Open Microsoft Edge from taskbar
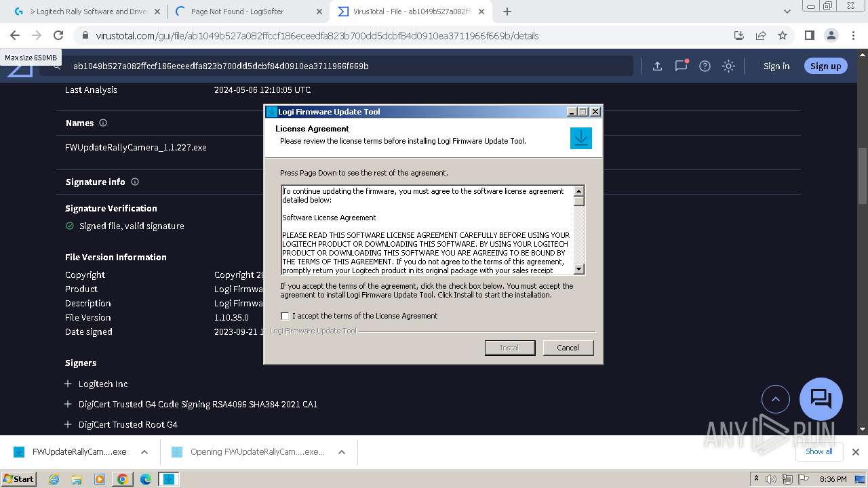The height and width of the screenshot is (488, 868). [x=145, y=479]
